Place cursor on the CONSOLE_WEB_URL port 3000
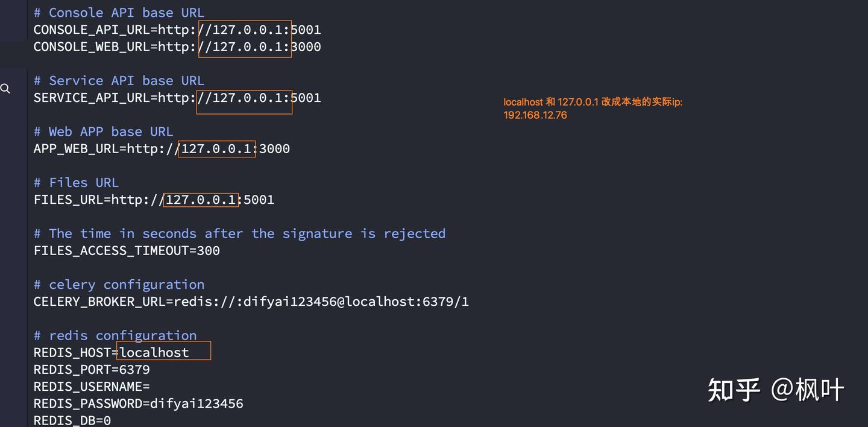Viewport: 868px width, 427px height. 306,47
